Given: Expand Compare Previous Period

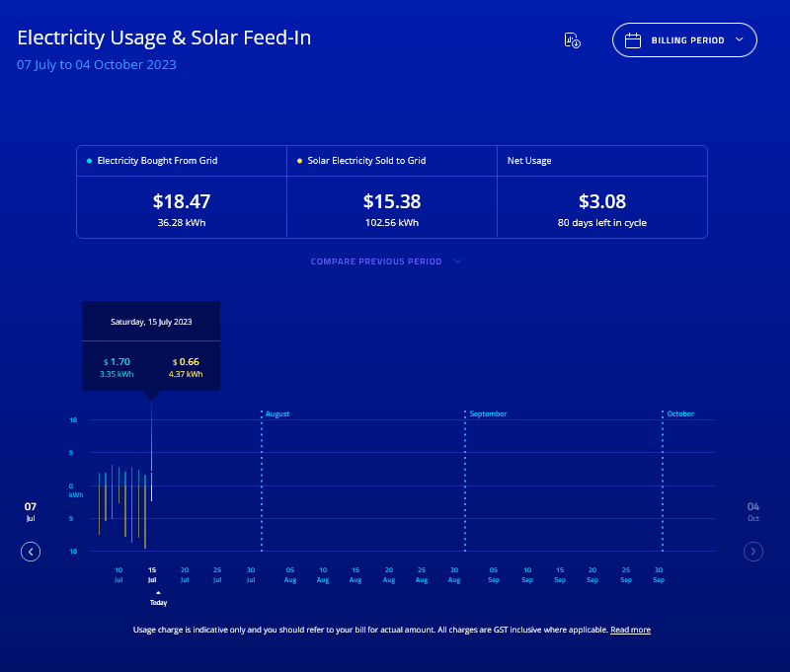Looking at the screenshot, I should (386, 261).
